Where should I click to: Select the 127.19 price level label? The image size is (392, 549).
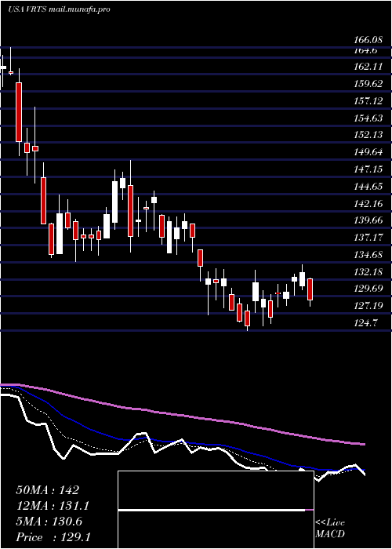368,306
